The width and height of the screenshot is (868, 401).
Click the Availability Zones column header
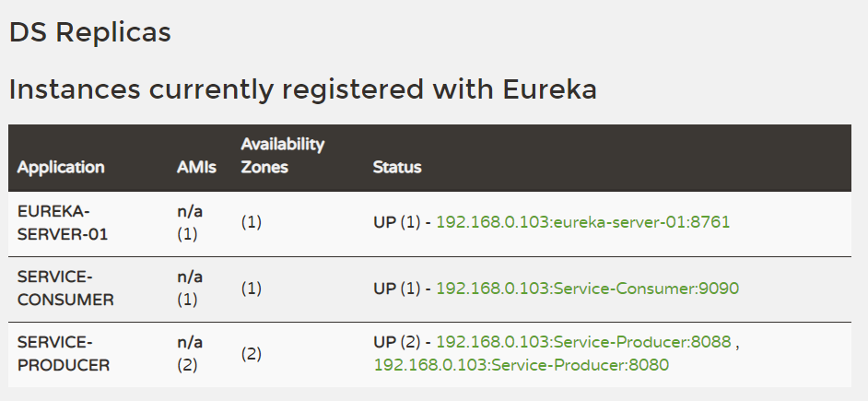(283, 156)
